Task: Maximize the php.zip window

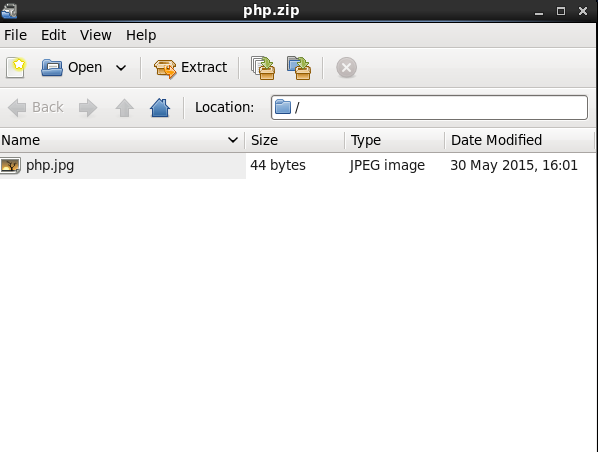Action: 561,11
